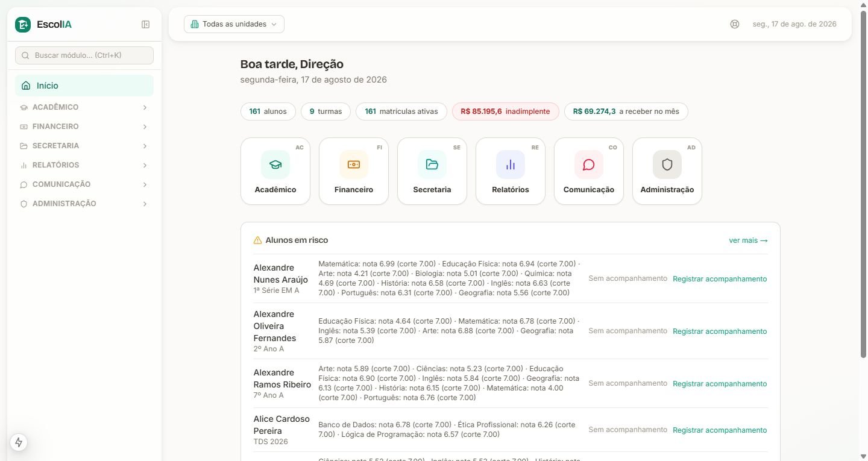This screenshot has height=461, width=868.
Task: Select ADMINISTRAÇÃO in the sidebar
Action: 84,204
